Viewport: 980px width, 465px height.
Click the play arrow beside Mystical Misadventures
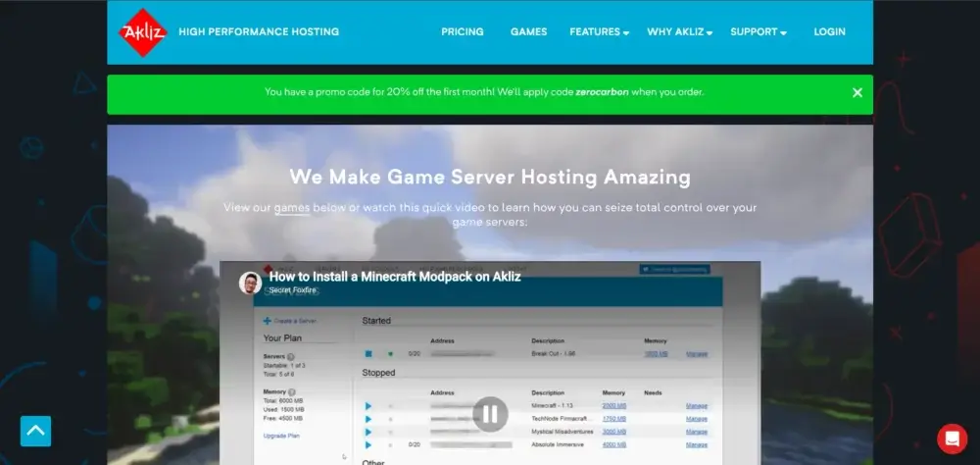368,432
